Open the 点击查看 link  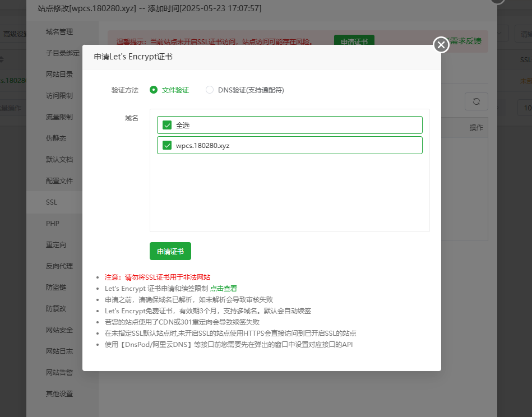(x=224, y=288)
